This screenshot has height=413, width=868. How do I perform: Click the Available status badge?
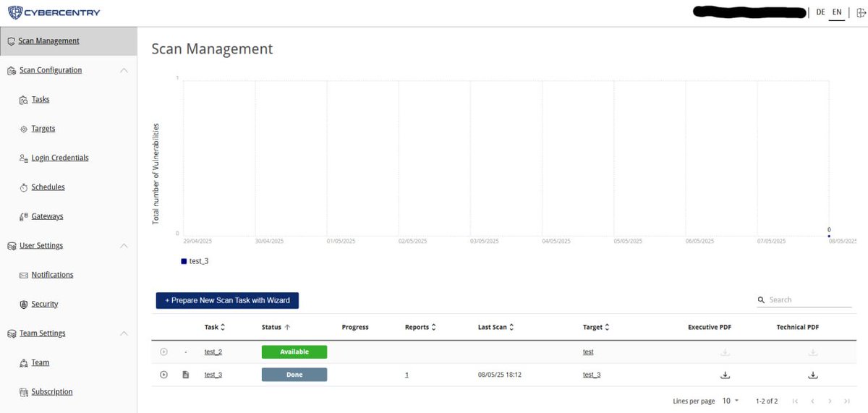294,352
